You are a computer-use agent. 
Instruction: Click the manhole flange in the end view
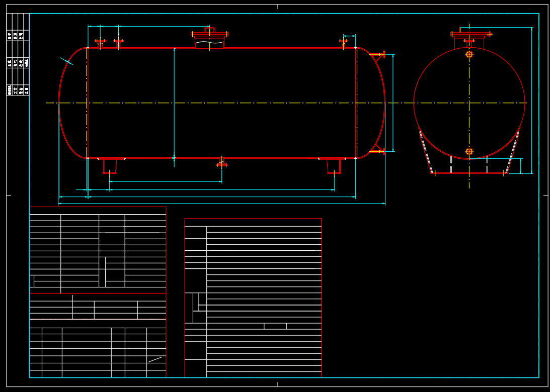coord(470,35)
